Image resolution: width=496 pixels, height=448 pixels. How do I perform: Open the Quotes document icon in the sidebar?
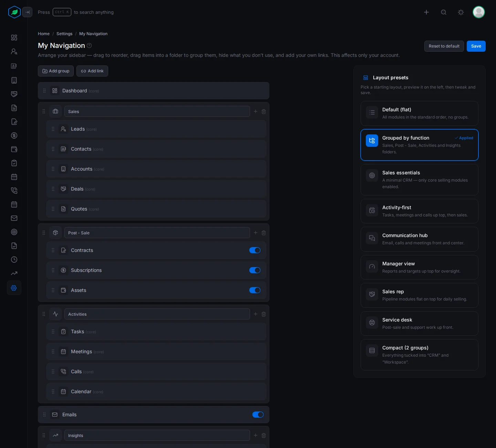pyautogui.click(x=14, y=108)
